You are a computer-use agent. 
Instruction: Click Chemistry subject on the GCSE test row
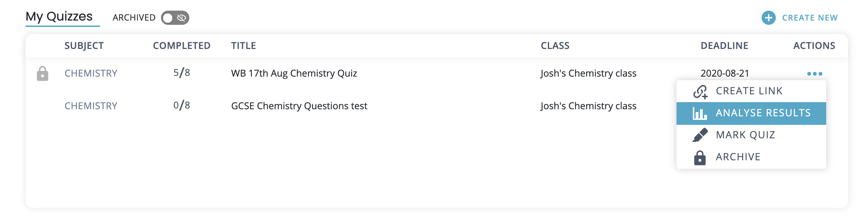tap(91, 106)
